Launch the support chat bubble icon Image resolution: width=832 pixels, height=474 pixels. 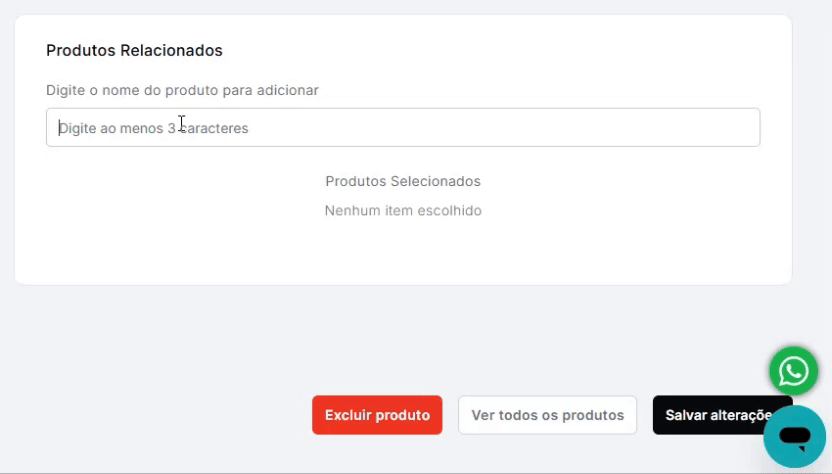click(x=795, y=437)
